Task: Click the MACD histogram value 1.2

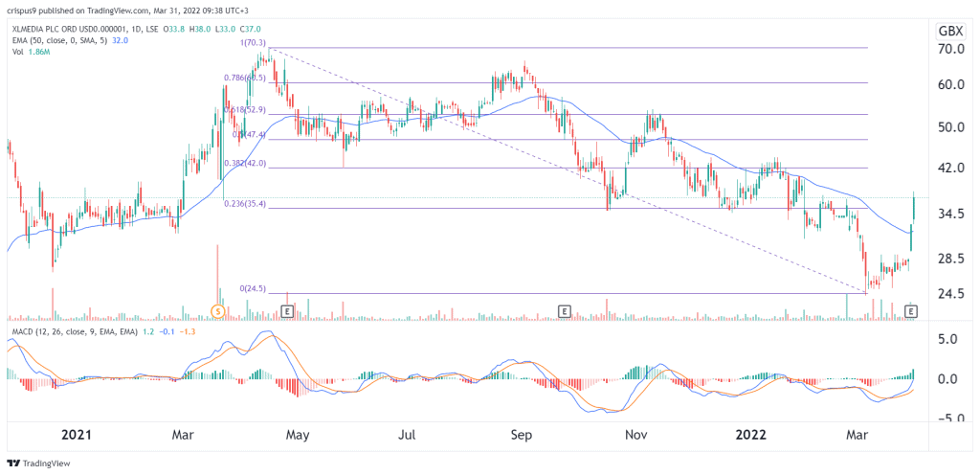Action: pyautogui.click(x=148, y=331)
